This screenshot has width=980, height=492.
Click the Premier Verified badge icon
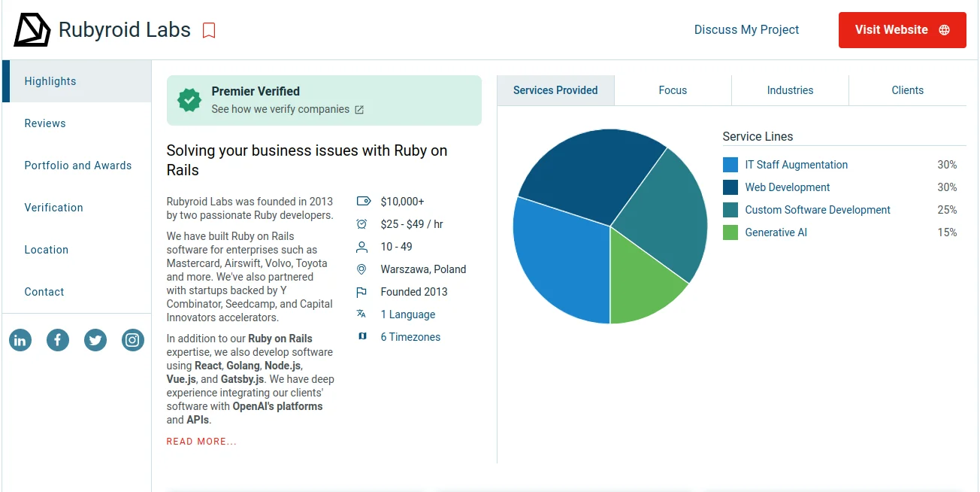tap(189, 100)
